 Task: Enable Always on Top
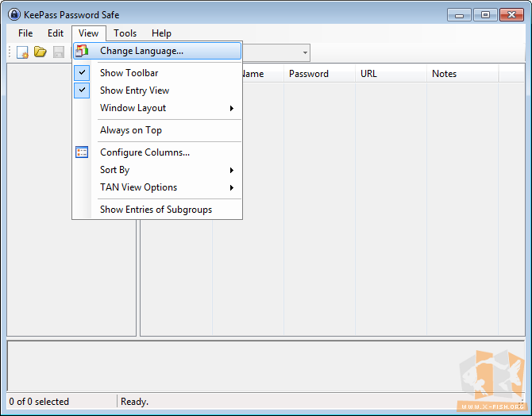point(131,130)
